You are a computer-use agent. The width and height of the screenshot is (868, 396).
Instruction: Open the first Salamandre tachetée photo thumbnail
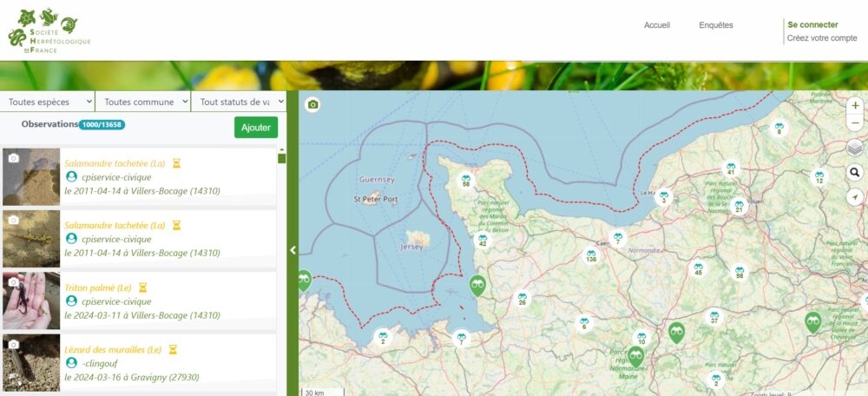tap(31, 176)
